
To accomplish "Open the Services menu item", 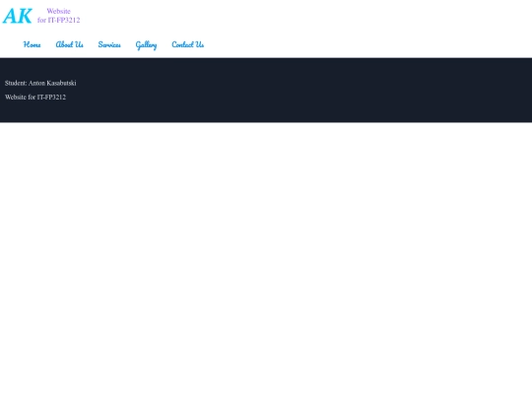I will 109,44.
